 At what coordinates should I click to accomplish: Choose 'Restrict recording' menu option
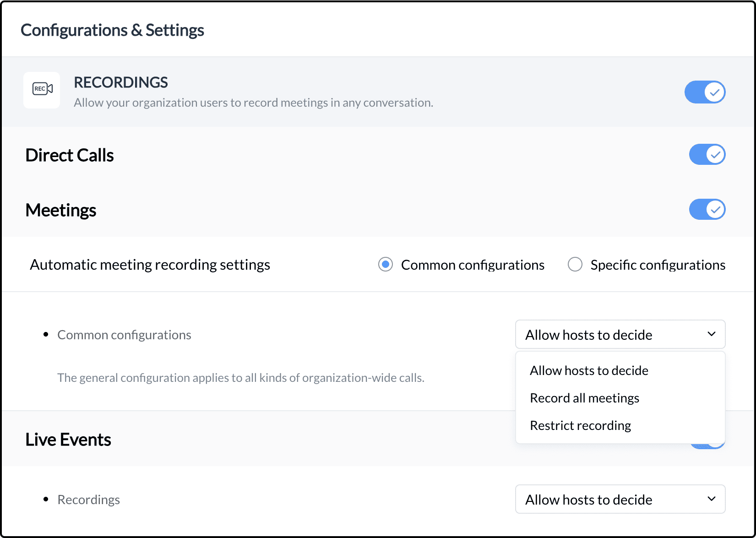point(580,425)
